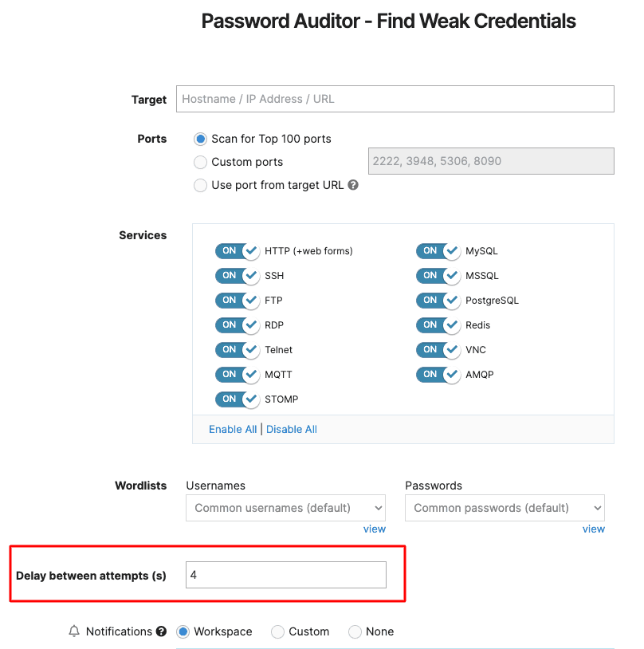Click 'Disable All' to turn off all services
Image resolution: width=644 pixels, height=649 pixels.
click(x=291, y=428)
